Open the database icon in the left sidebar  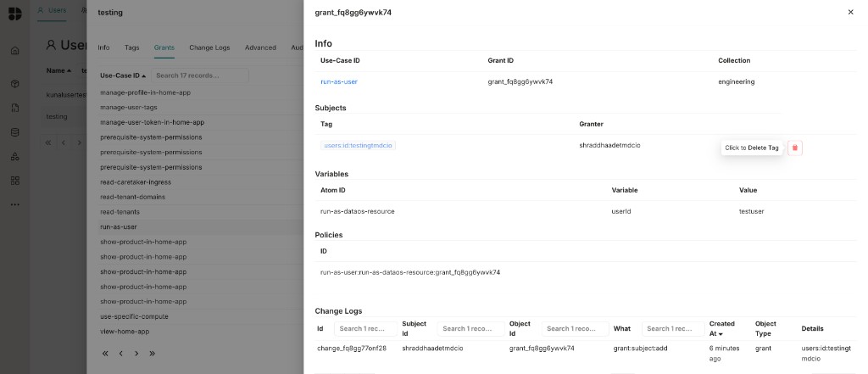coord(15,132)
